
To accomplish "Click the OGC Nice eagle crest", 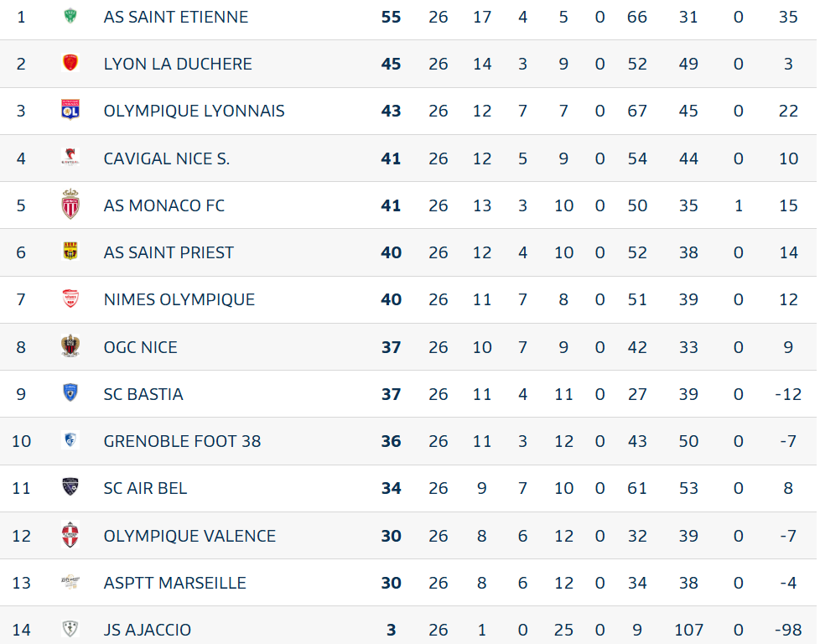I will (x=70, y=346).
